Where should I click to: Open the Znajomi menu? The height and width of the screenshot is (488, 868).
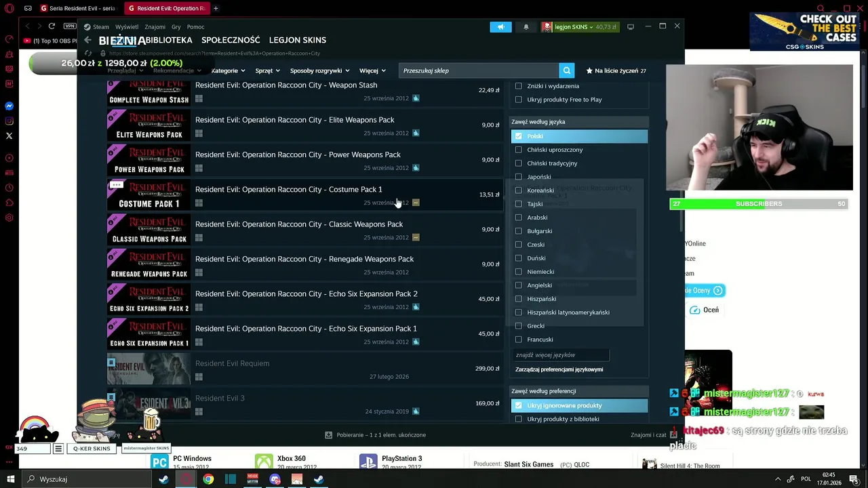155,27
